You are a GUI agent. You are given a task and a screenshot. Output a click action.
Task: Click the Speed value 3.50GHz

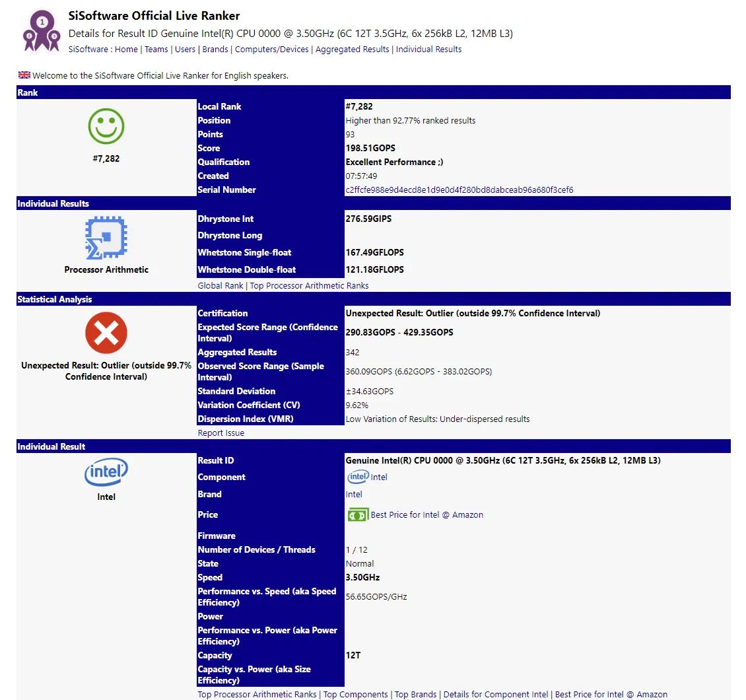[x=362, y=577]
